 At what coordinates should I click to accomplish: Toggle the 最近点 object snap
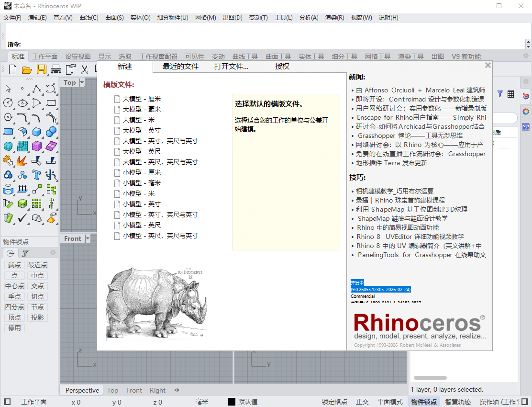pyautogui.click(x=37, y=265)
